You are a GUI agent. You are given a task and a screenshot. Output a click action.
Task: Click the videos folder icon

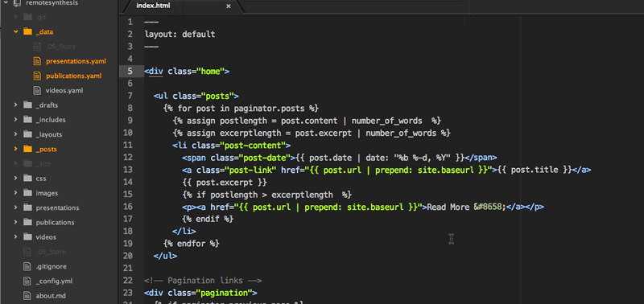coord(27,236)
